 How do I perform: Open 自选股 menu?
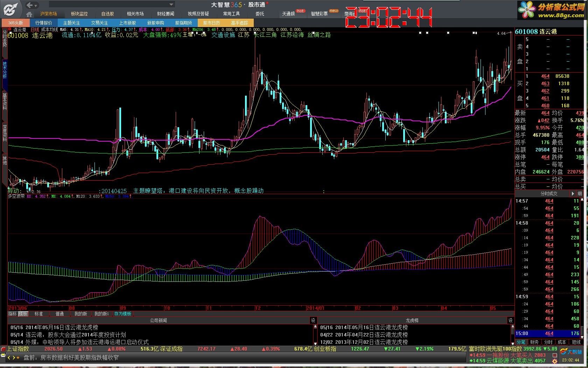(107, 14)
